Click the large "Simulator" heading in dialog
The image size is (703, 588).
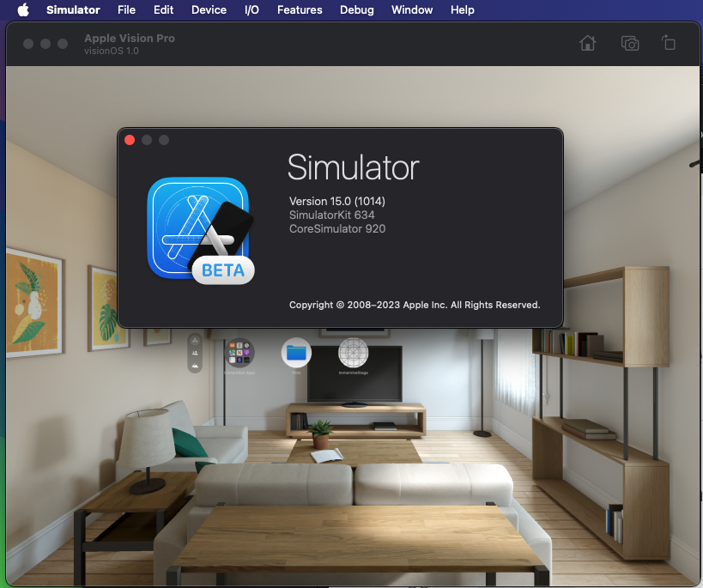[354, 167]
